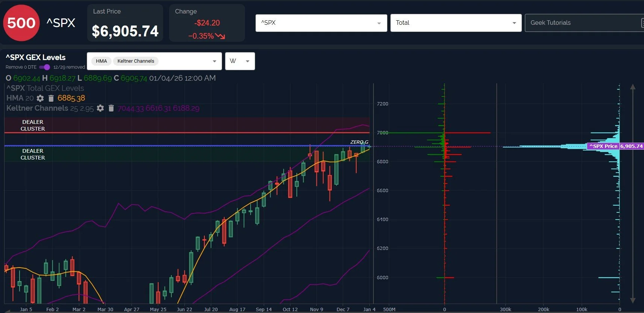
Task: Click the Jul 20 date axis label
Action: [211, 309]
